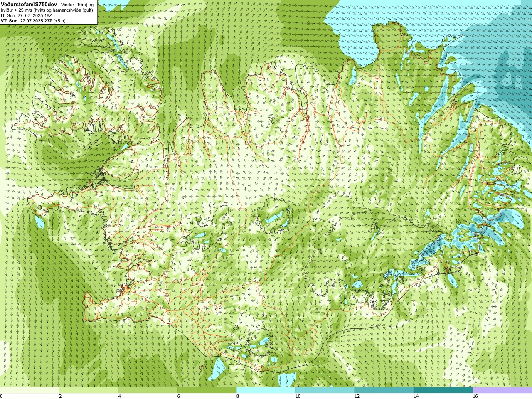The height and width of the screenshot is (399, 532).
Task: Click the darker green 6–8 m/s legend swatch
Action: (x=207, y=390)
